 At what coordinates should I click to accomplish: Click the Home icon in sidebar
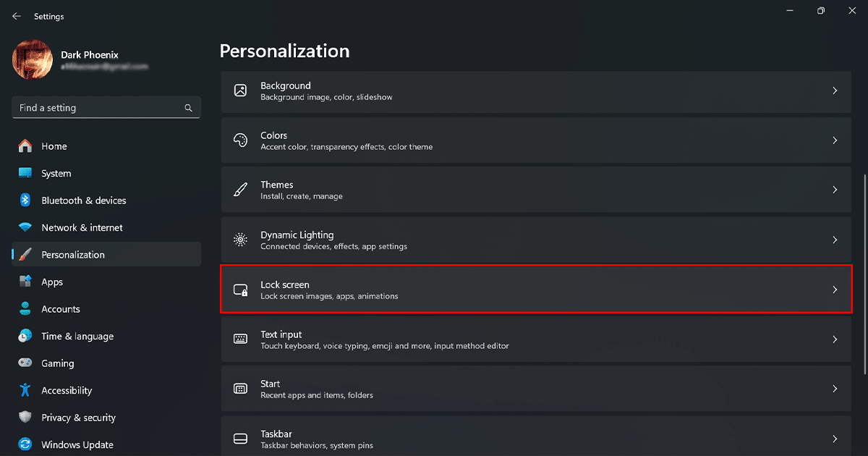25,146
